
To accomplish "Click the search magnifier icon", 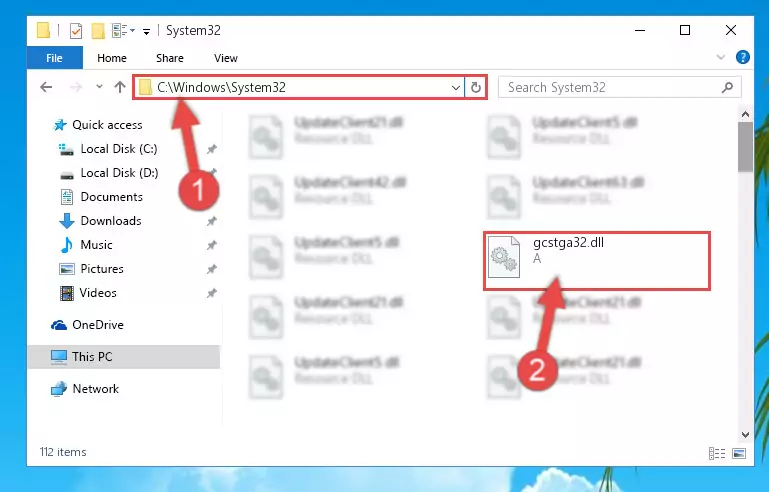I will click(727, 87).
